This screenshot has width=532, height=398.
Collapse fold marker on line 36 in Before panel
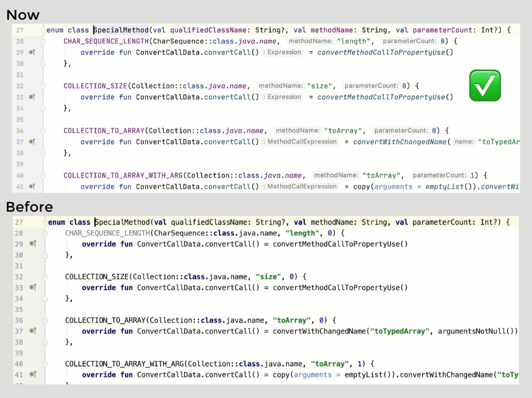tap(45, 321)
